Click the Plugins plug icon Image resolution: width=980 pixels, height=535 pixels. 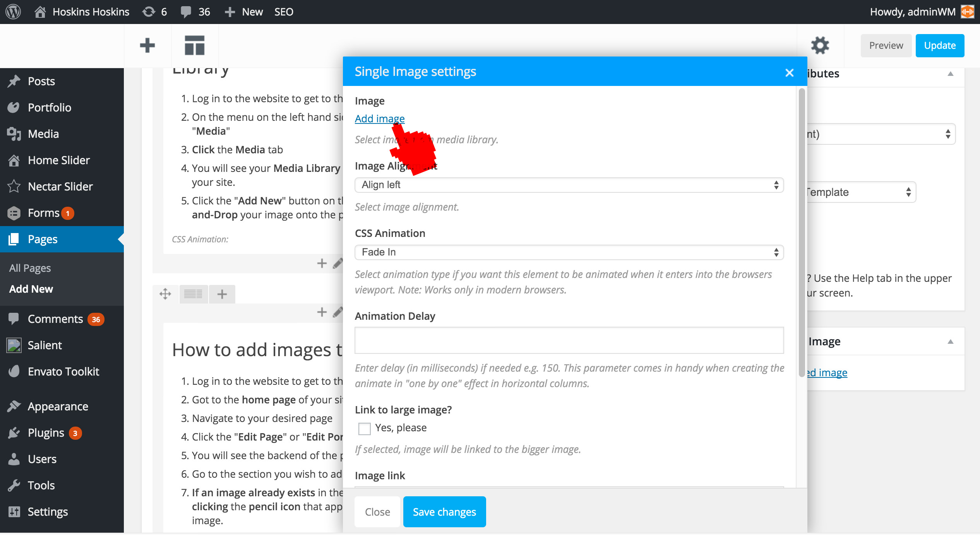pyautogui.click(x=14, y=433)
